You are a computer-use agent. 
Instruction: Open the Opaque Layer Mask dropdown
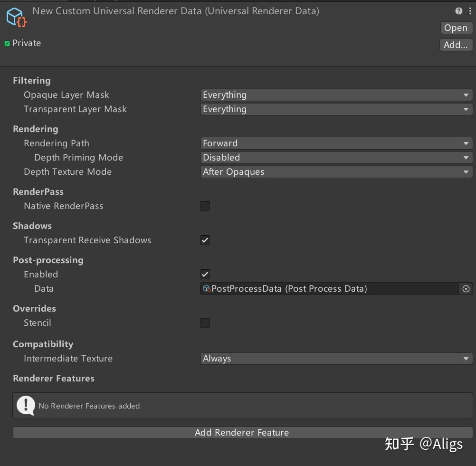(336, 95)
